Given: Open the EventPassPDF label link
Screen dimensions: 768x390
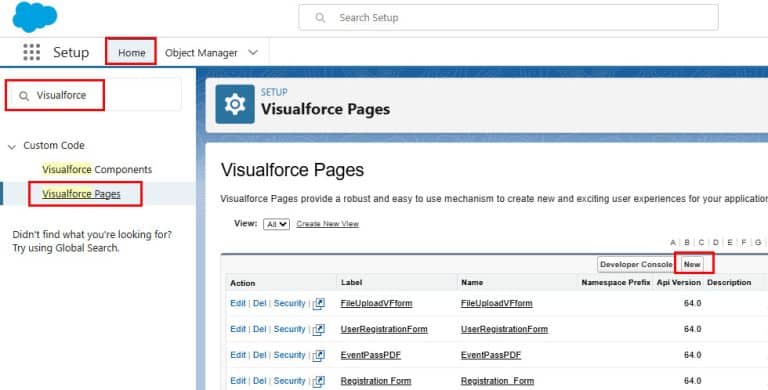Looking at the screenshot, I should click(371, 355).
